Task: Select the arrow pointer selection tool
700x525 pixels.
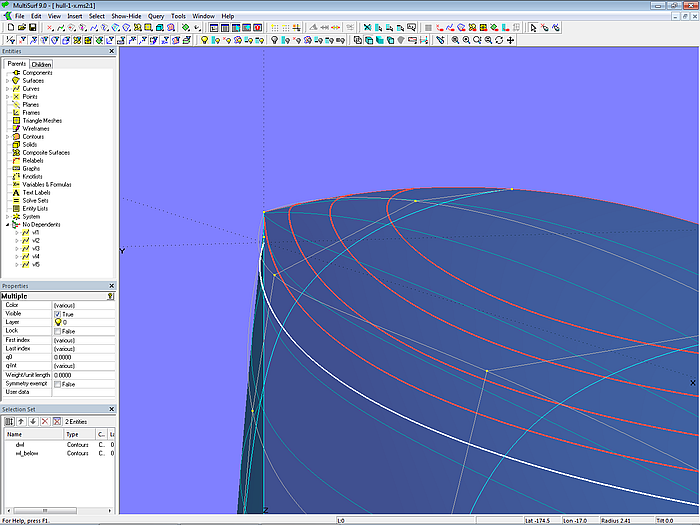Action: (533, 28)
